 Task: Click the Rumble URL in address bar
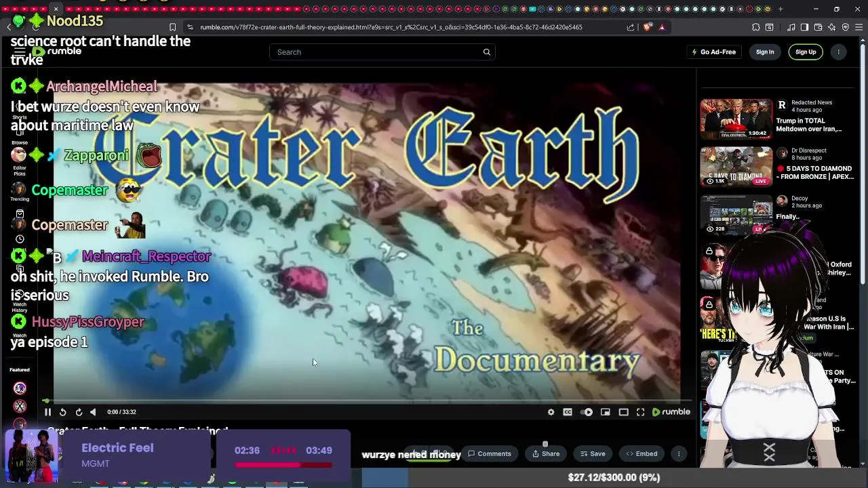pos(391,27)
